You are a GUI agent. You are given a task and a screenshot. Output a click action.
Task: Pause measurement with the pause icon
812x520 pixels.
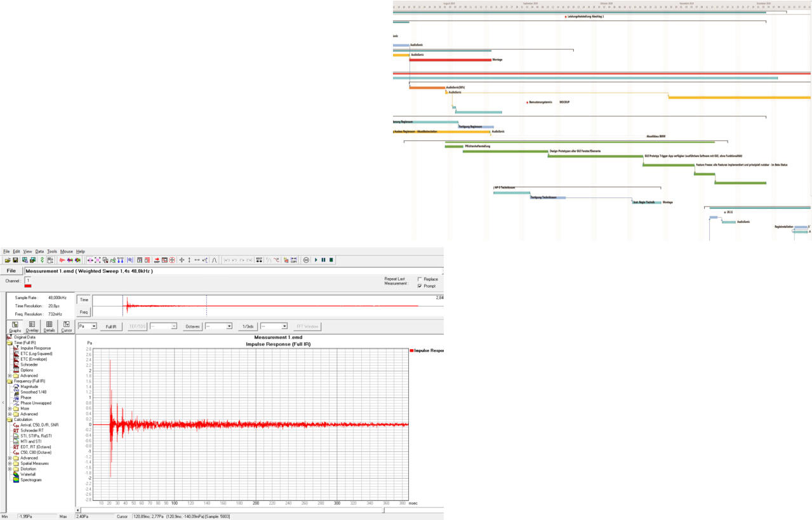point(323,260)
